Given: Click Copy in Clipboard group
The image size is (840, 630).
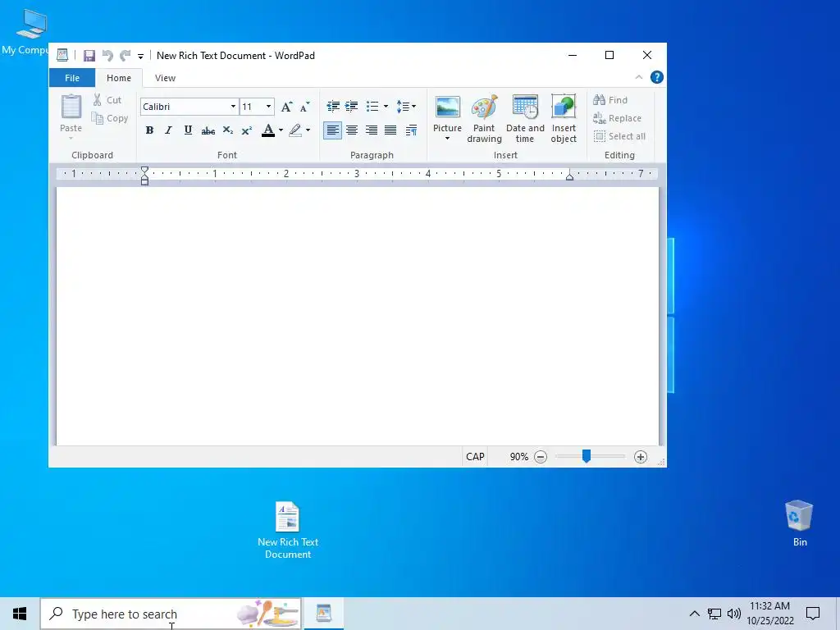Looking at the screenshot, I should (110, 118).
